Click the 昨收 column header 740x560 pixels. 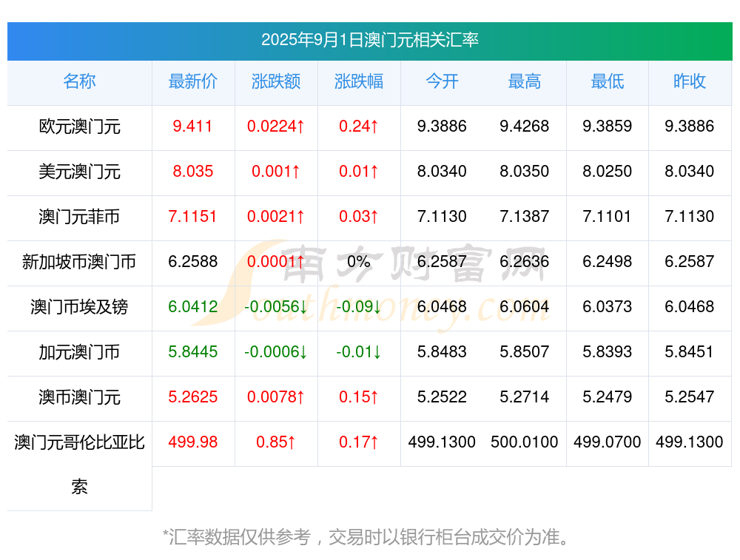point(690,81)
